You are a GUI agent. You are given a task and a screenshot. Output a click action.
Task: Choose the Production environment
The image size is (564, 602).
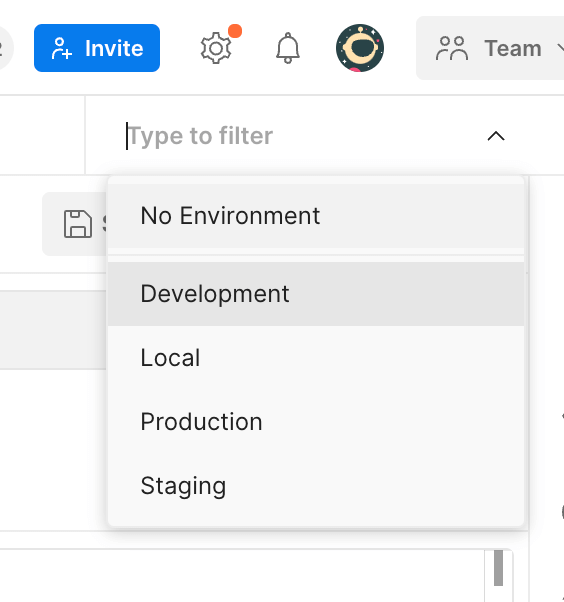tap(316, 422)
